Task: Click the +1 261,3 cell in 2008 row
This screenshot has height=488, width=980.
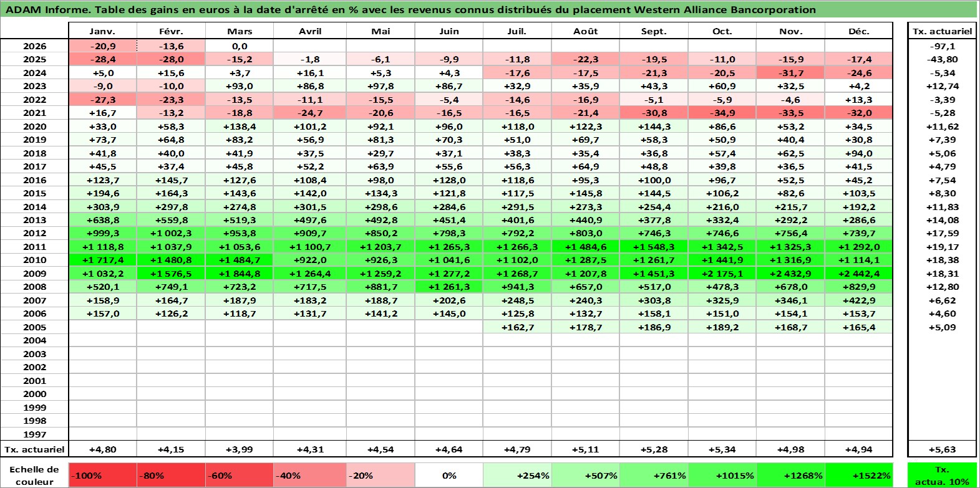Action: click(449, 287)
